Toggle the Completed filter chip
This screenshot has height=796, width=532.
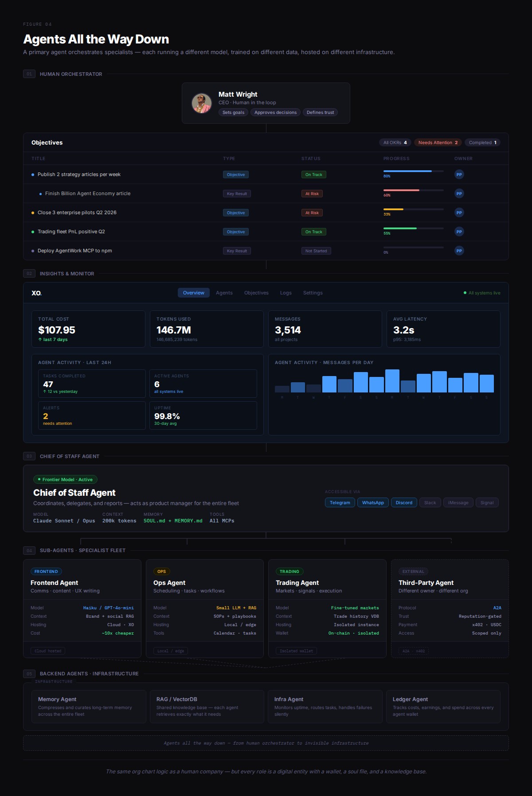tap(482, 143)
